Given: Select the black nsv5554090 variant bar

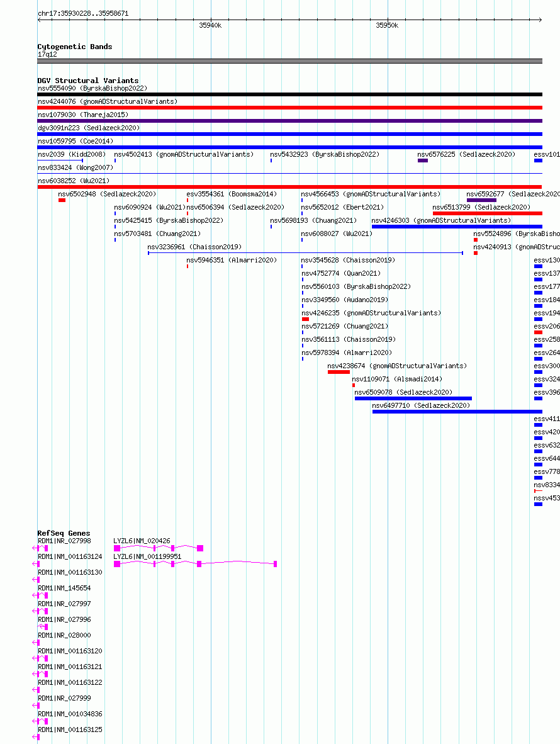Looking at the screenshot, I should pos(289,94).
